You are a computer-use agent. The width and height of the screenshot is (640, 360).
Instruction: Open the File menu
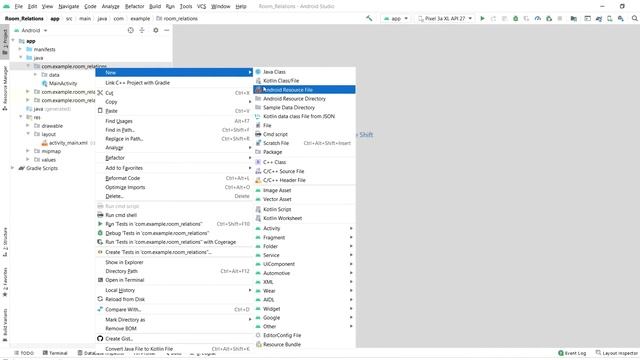click(x=18, y=7)
